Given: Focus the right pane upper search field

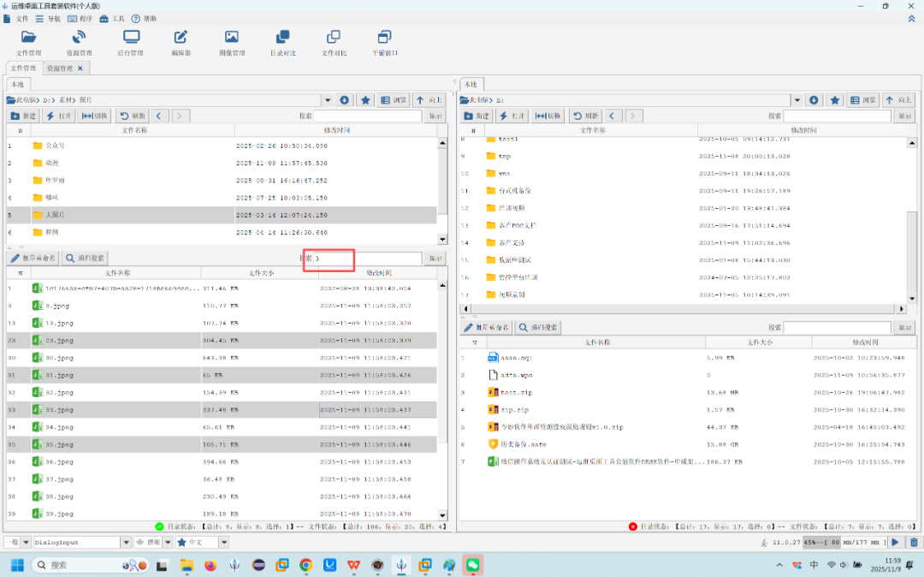Looking at the screenshot, I should (x=837, y=116).
